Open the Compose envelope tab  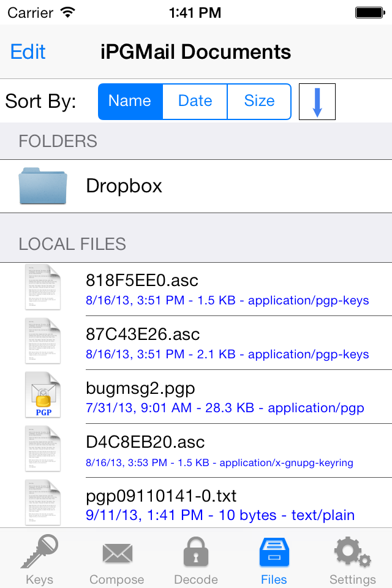tap(117, 557)
